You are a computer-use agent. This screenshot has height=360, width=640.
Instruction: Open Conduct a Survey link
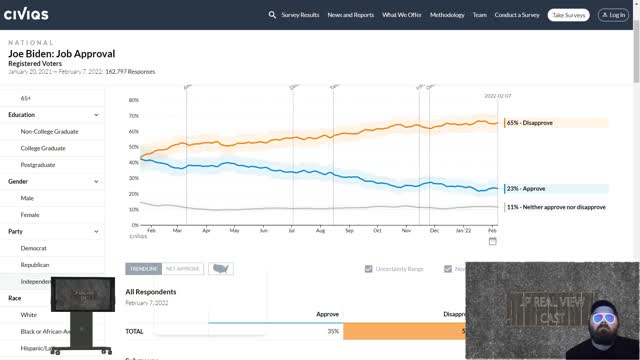(x=517, y=15)
